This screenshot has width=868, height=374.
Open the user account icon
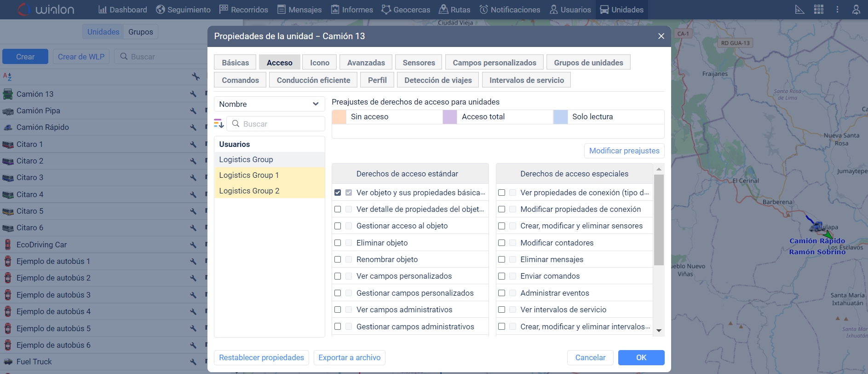point(856,10)
